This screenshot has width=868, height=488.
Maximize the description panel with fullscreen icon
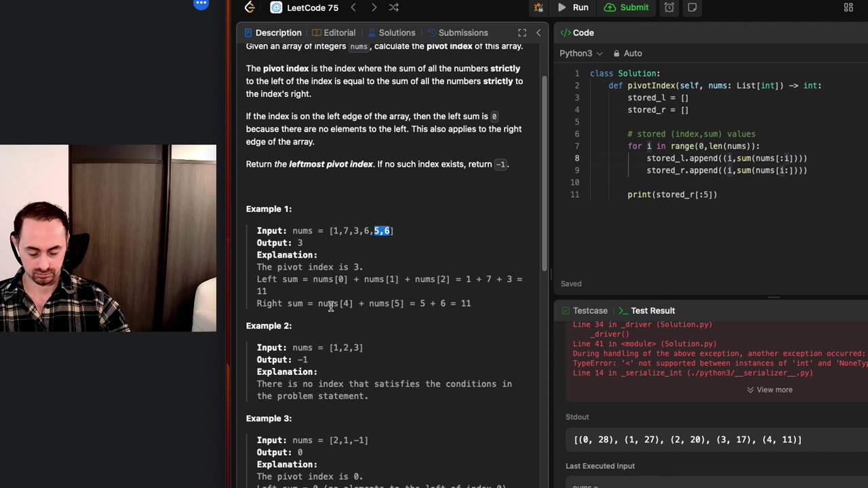pyautogui.click(x=522, y=33)
